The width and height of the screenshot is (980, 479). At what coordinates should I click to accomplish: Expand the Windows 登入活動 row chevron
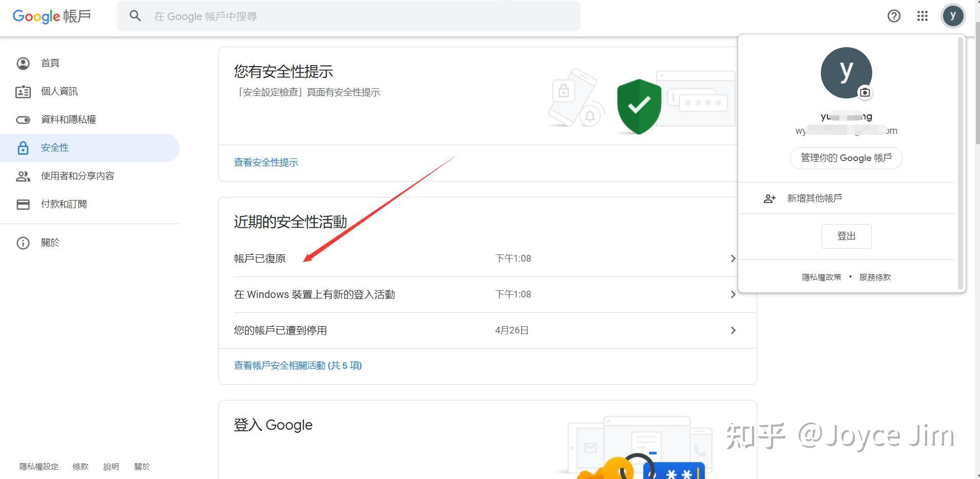733,294
